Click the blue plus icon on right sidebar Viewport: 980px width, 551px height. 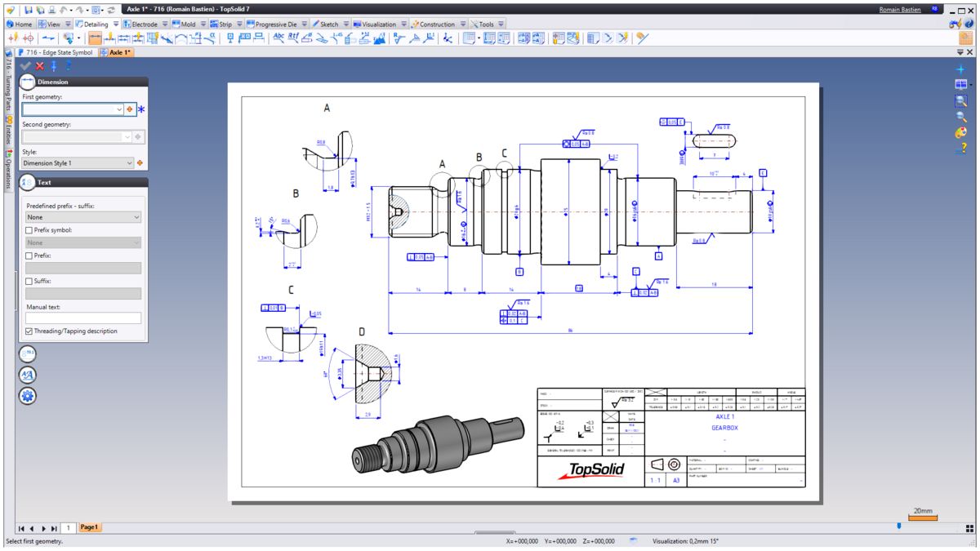tap(960, 69)
